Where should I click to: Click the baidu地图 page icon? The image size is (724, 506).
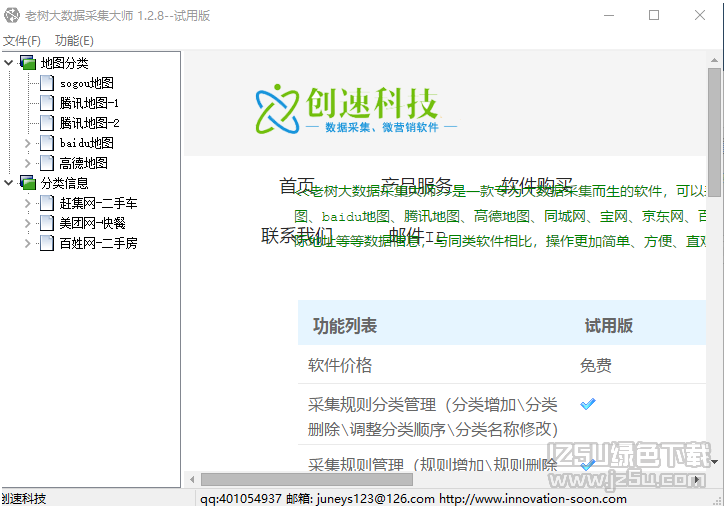tap(47, 143)
